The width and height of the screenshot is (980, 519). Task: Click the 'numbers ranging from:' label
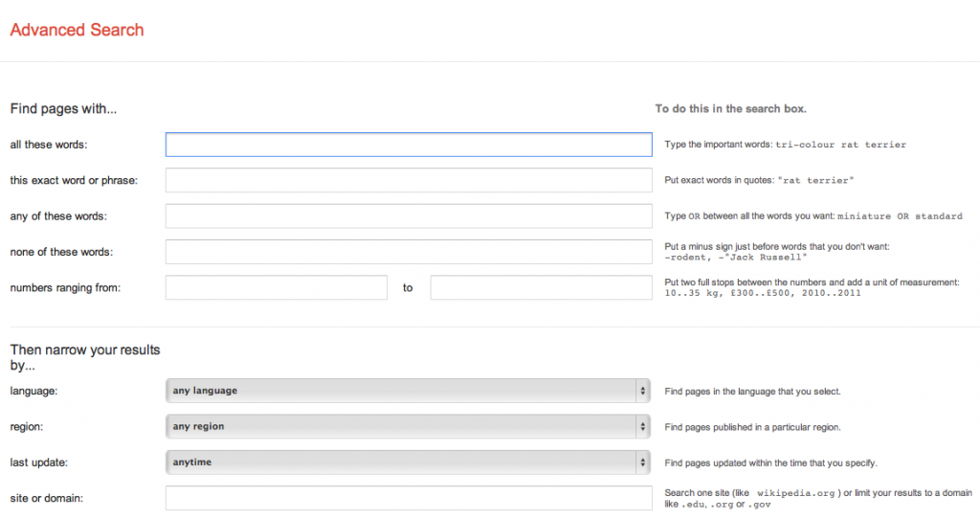coord(65,287)
